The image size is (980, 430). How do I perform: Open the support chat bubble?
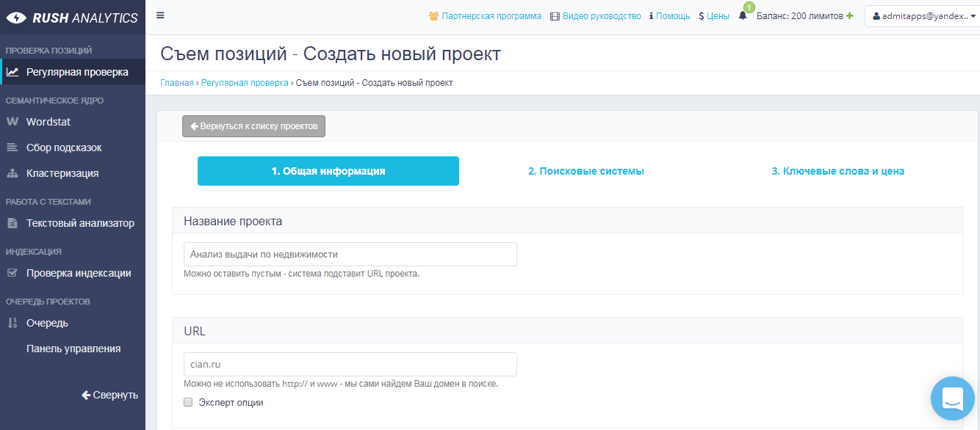952,398
